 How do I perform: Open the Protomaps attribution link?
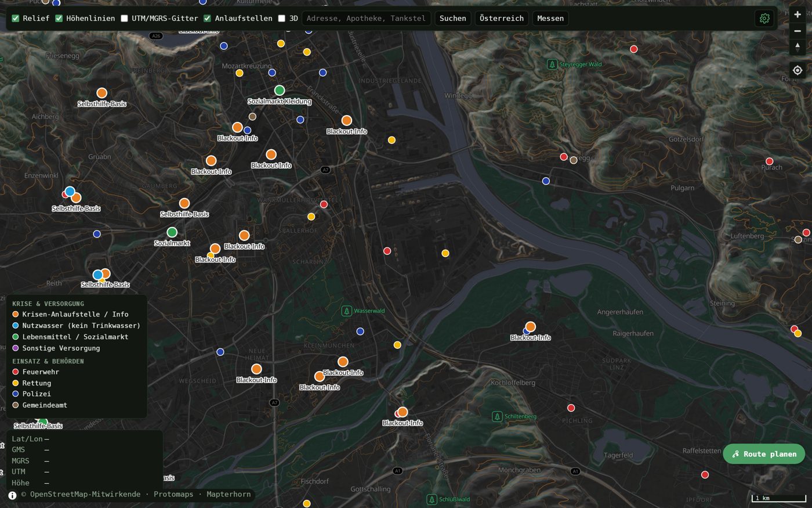173,495
